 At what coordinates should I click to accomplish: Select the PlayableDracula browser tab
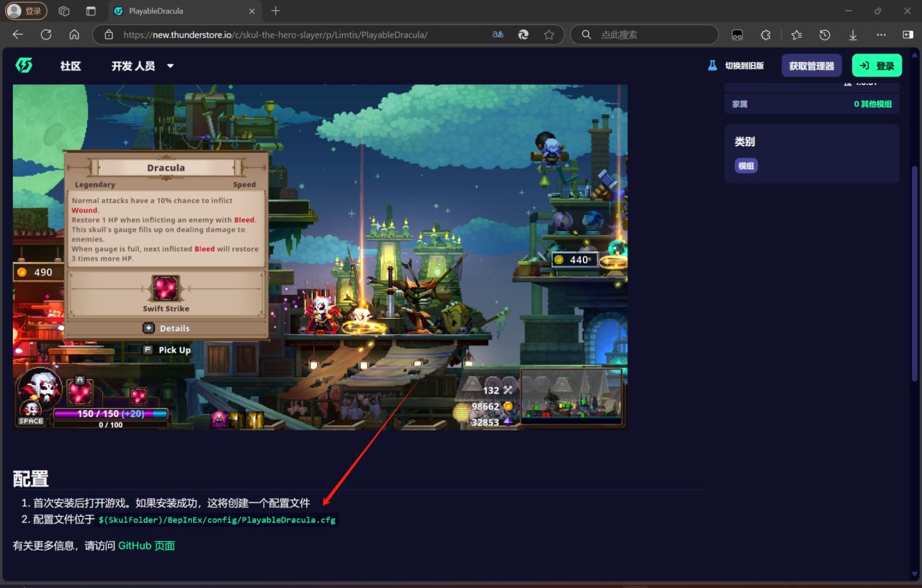coord(184,11)
